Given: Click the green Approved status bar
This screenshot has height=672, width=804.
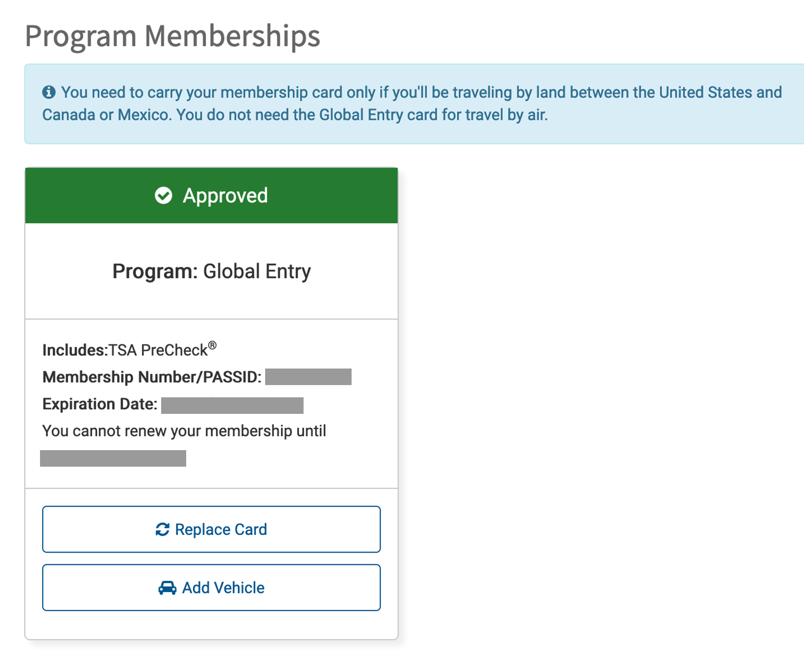Looking at the screenshot, I should pyautogui.click(x=211, y=195).
